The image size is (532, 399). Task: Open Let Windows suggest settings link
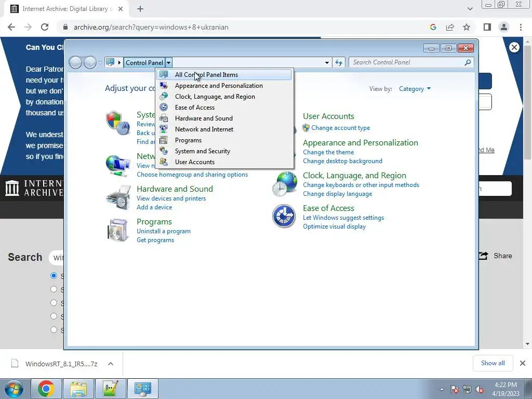[x=343, y=218]
